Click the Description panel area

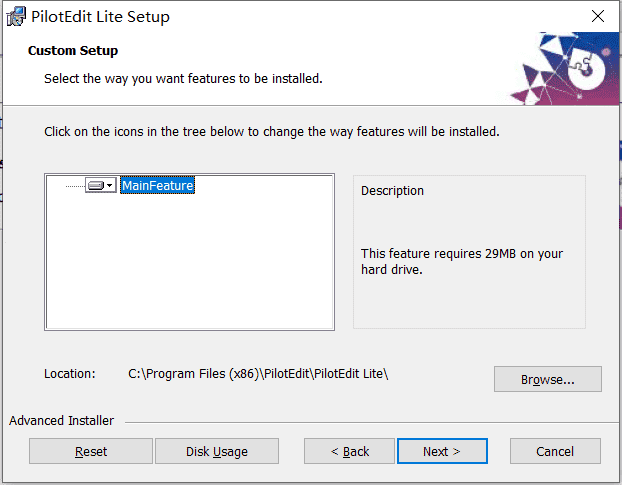pyautogui.click(x=469, y=252)
